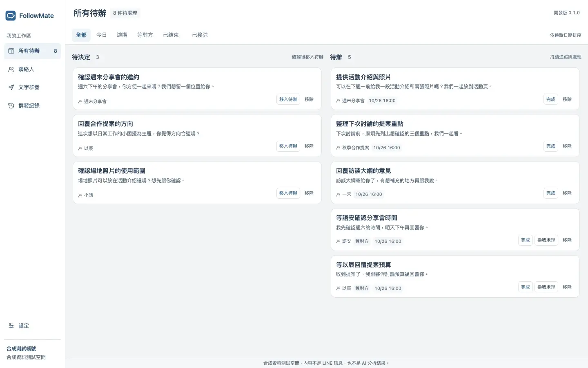Remove 提供活動介紹與照片 card

click(x=567, y=99)
